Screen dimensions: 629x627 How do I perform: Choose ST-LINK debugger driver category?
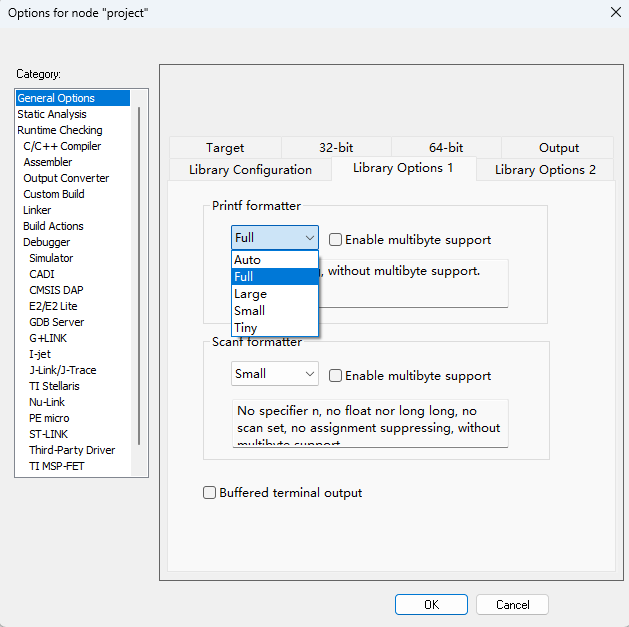tap(49, 434)
